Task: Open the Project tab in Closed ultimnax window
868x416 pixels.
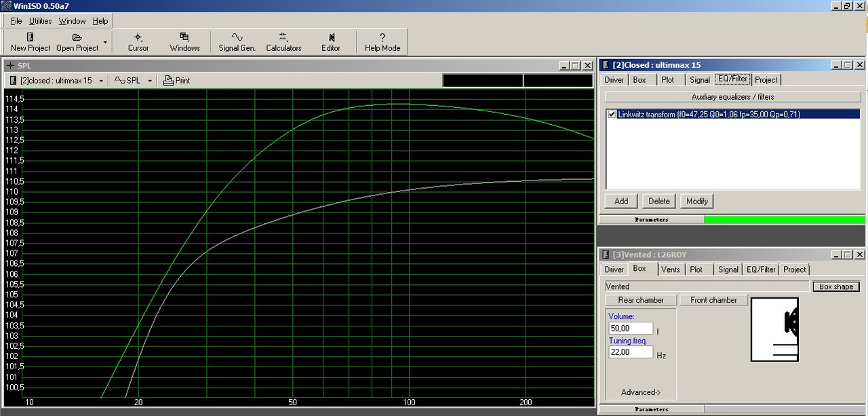Action: coord(766,80)
